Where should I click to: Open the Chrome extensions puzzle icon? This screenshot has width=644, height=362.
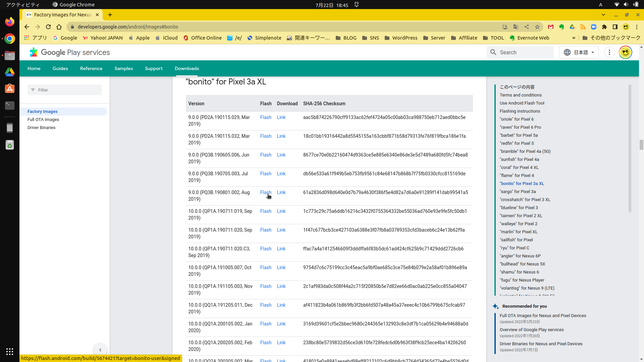pyautogui.click(x=604, y=27)
